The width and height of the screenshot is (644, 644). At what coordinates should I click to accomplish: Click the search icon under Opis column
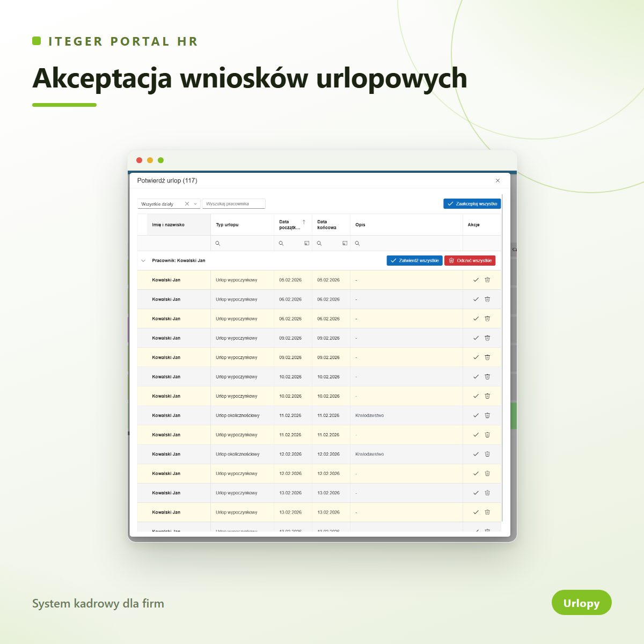pos(357,243)
